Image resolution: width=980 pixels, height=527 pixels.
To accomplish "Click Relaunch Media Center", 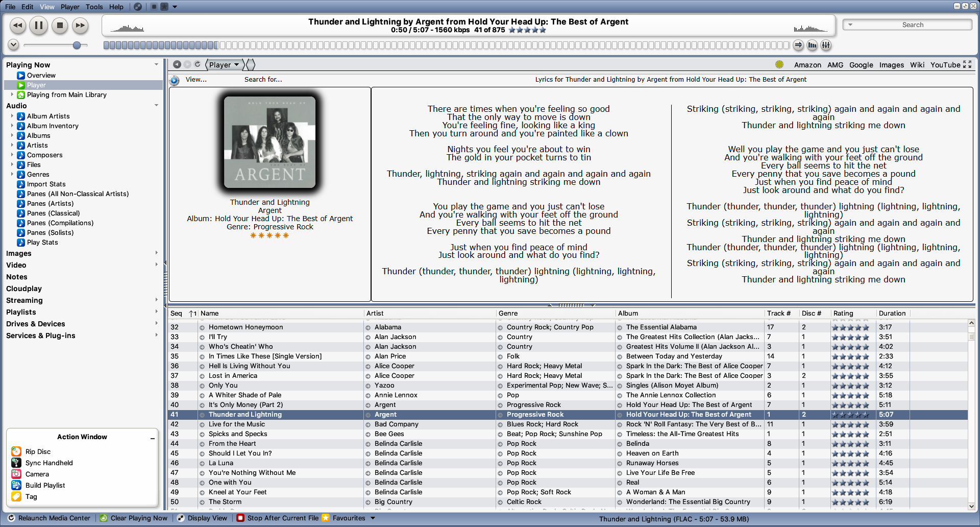I will 50,518.
